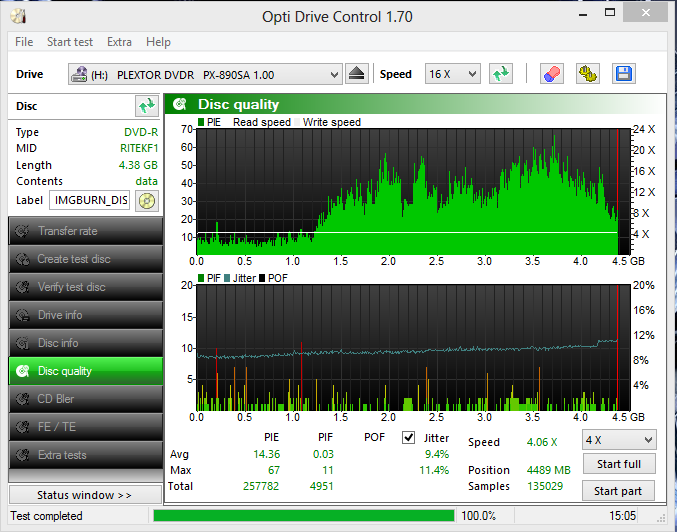Open FE / TE test

pos(85,427)
